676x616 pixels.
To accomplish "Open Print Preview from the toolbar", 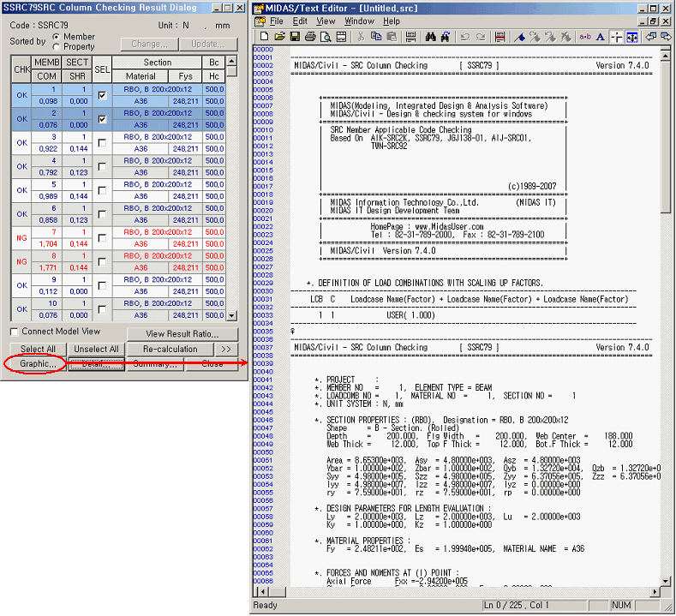I will coord(326,37).
